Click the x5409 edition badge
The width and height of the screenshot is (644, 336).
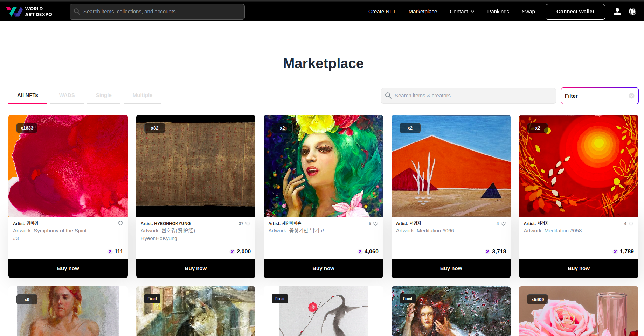538,299
